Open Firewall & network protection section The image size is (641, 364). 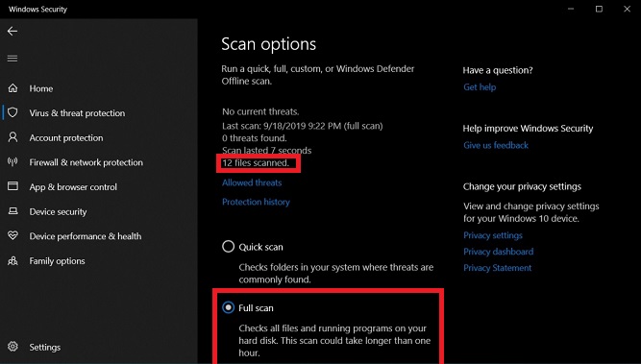click(86, 162)
